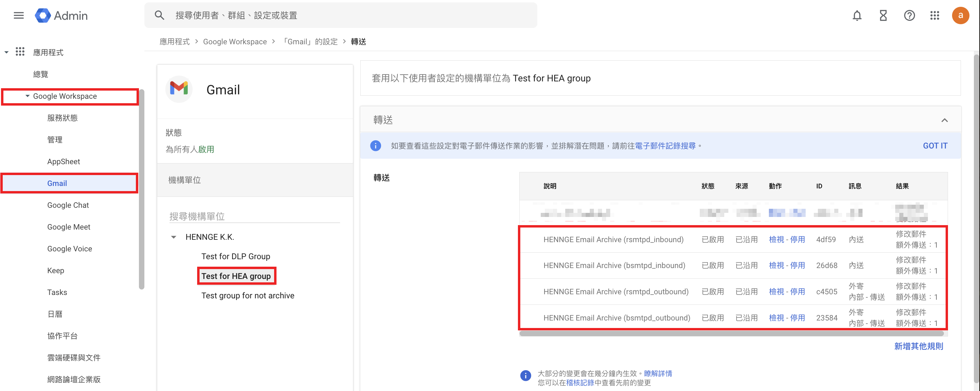Click the page's right vertical scrollbar
Image resolution: width=980 pixels, height=391 pixels.
click(976, 219)
